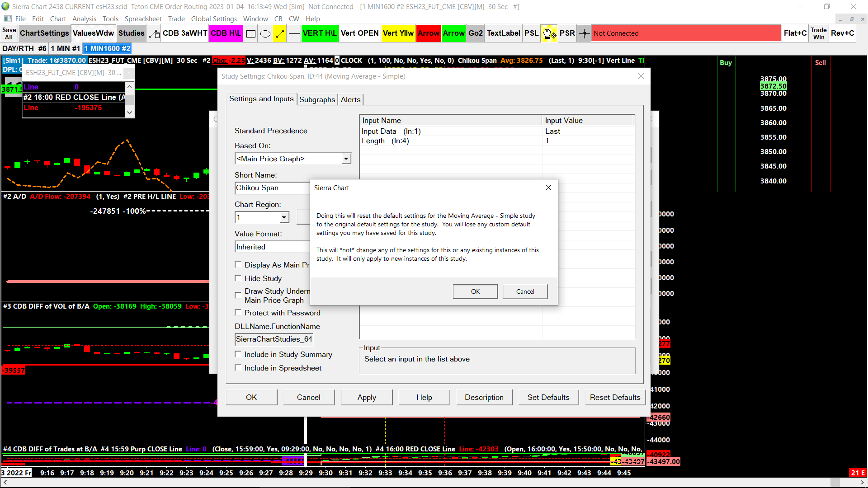Select the ellipse drawing tool
The image size is (868, 488).
265,33
